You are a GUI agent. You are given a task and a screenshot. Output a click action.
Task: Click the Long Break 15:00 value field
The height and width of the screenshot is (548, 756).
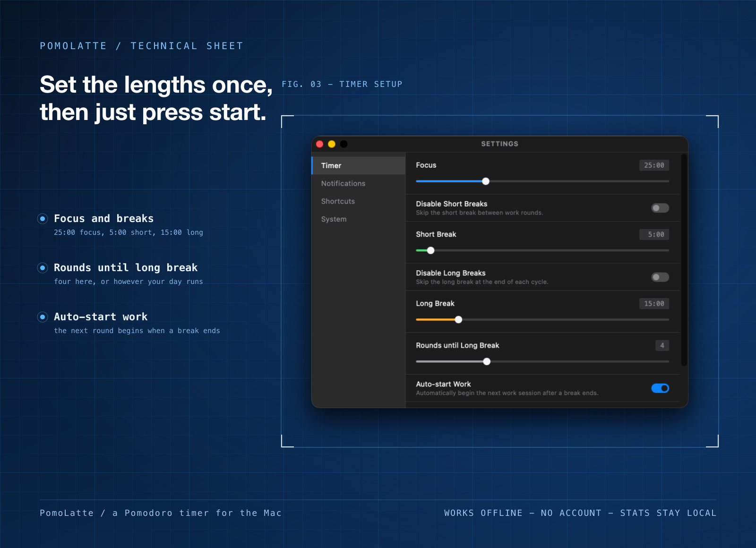[x=654, y=304]
